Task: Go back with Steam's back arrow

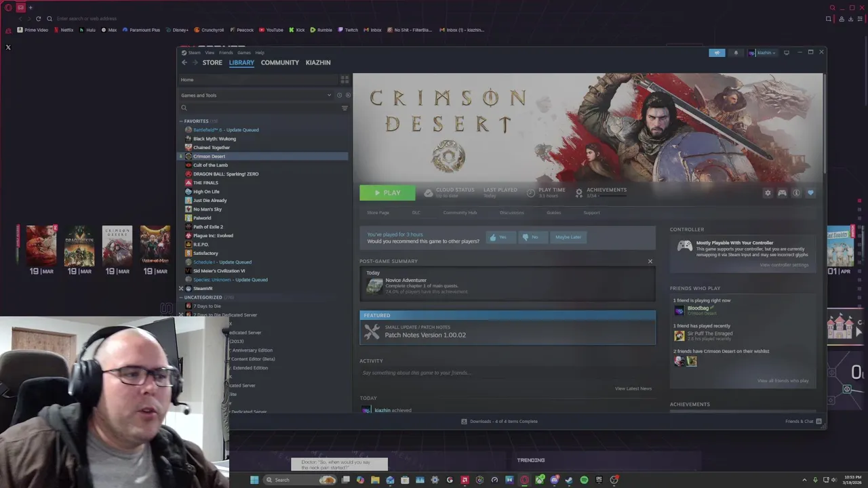Action: 184,62
